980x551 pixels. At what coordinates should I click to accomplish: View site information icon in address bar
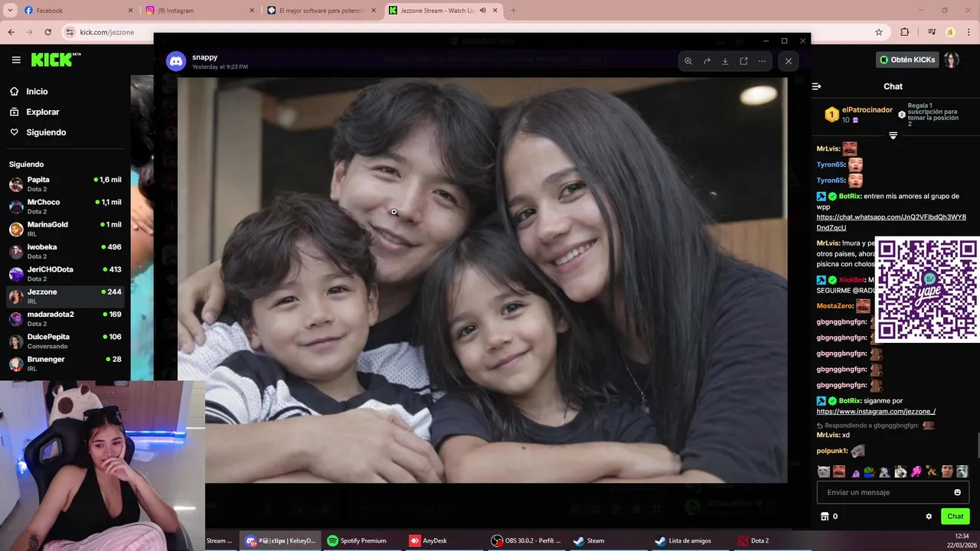70,32
